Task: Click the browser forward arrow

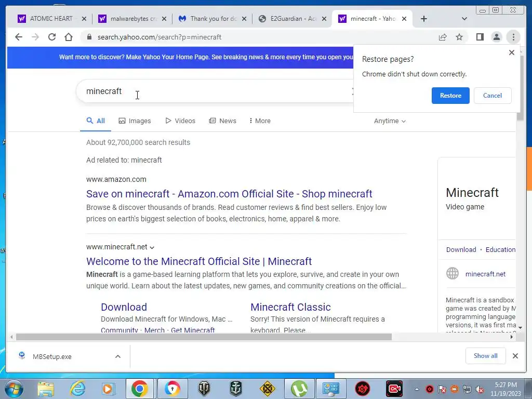Action: [x=35, y=37]
